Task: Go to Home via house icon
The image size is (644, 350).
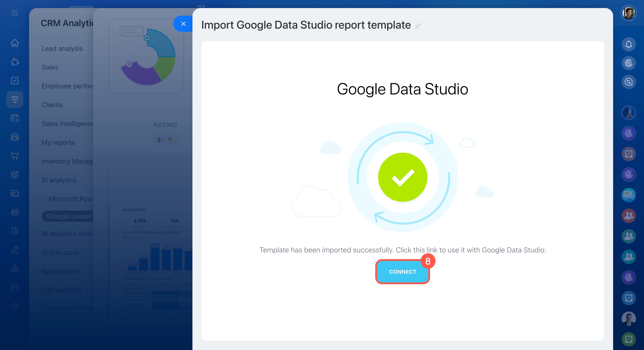Action: [15, 43]
